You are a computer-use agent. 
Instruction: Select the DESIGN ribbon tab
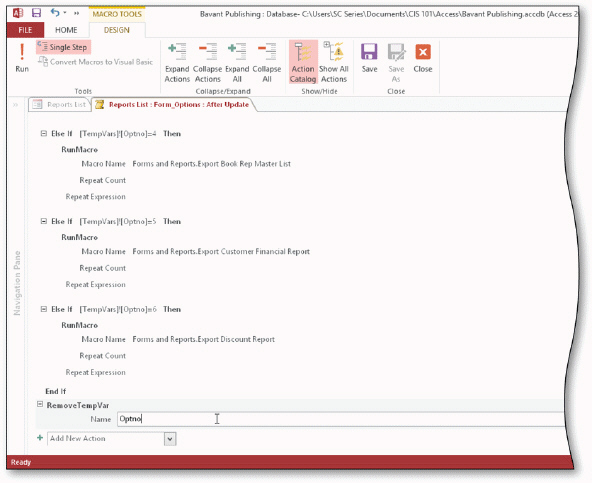117,30
